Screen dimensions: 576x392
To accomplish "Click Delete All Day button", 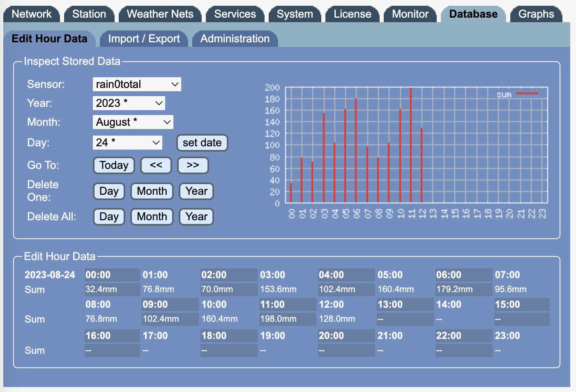I will click(109, 217).
